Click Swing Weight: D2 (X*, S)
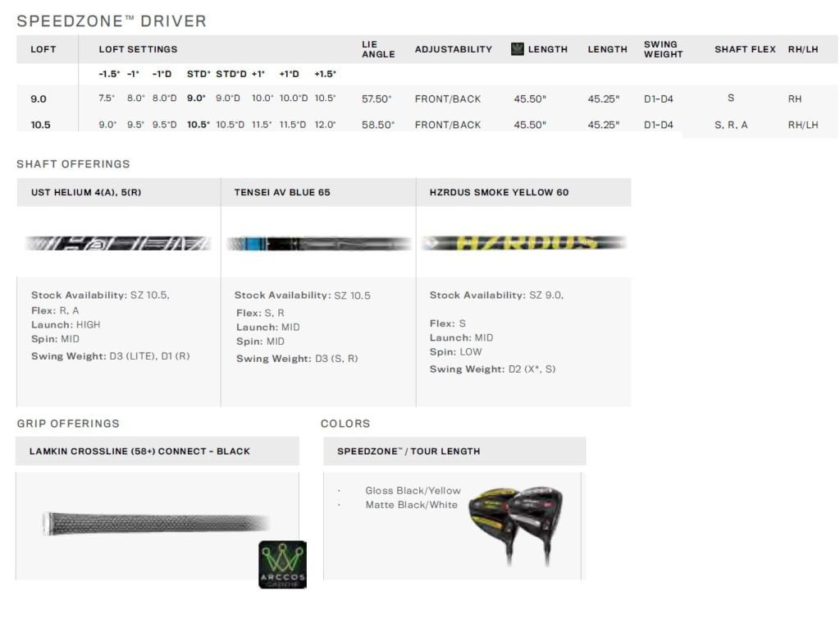840x619 pixels. (x=493, y=369)
